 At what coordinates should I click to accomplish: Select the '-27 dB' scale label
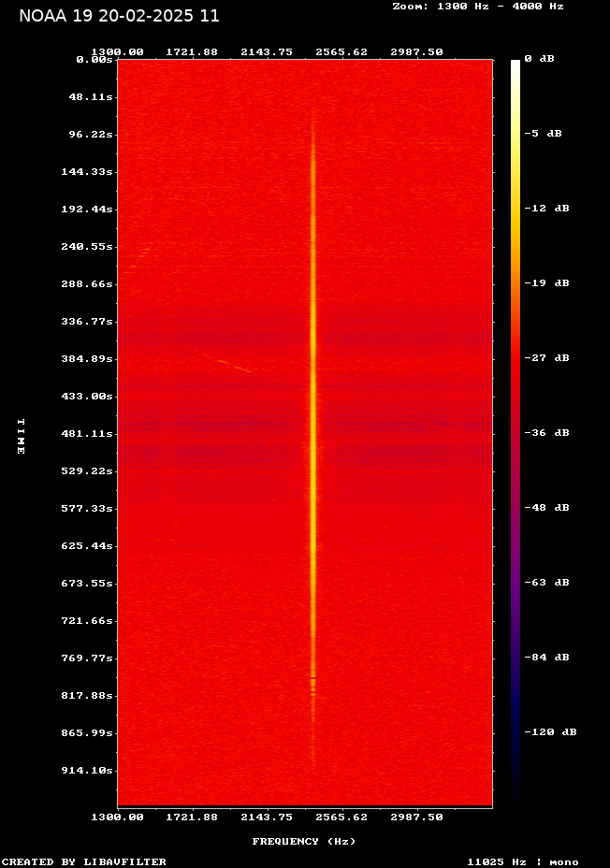point(547,357)
